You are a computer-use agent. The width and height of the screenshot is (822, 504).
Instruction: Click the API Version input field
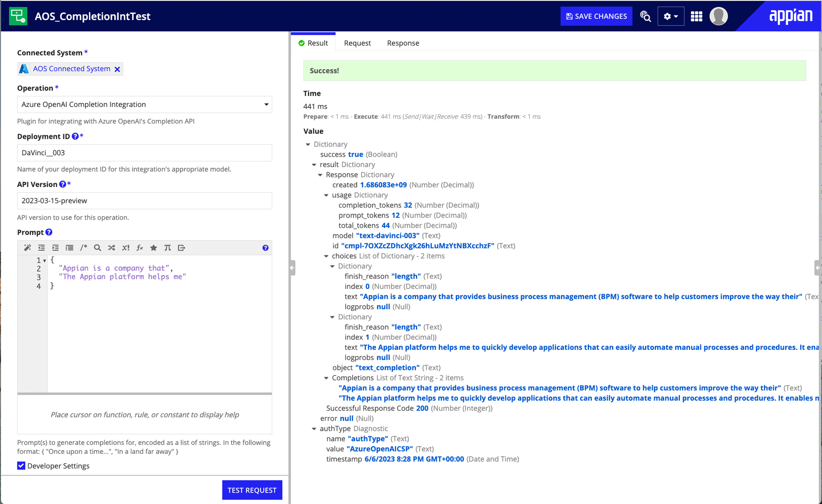coord(144,201)
